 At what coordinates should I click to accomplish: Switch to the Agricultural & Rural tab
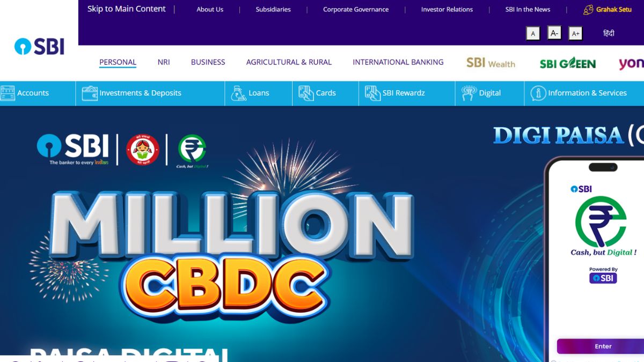289,62
